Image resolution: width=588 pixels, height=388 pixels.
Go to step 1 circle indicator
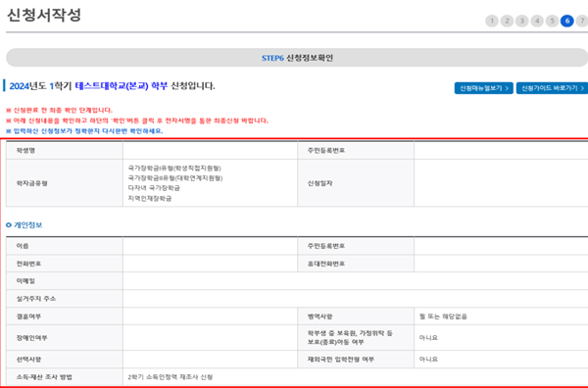click(x=492, y=21)
